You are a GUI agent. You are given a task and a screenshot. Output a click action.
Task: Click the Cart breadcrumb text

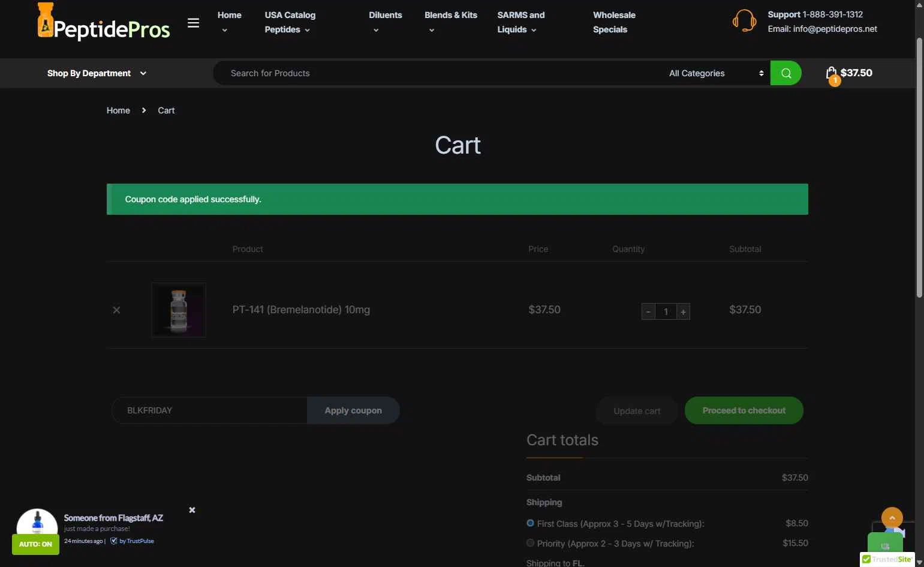[x=166, y=110]
